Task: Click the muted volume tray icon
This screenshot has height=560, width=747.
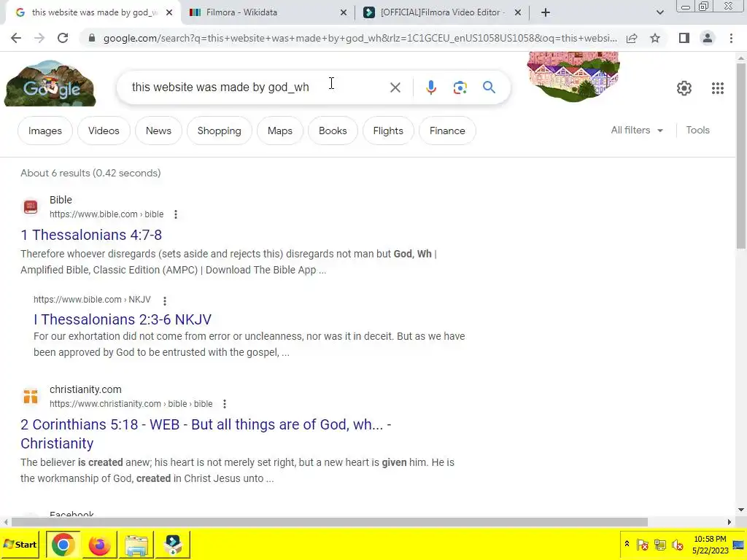Action: (677, 544)
